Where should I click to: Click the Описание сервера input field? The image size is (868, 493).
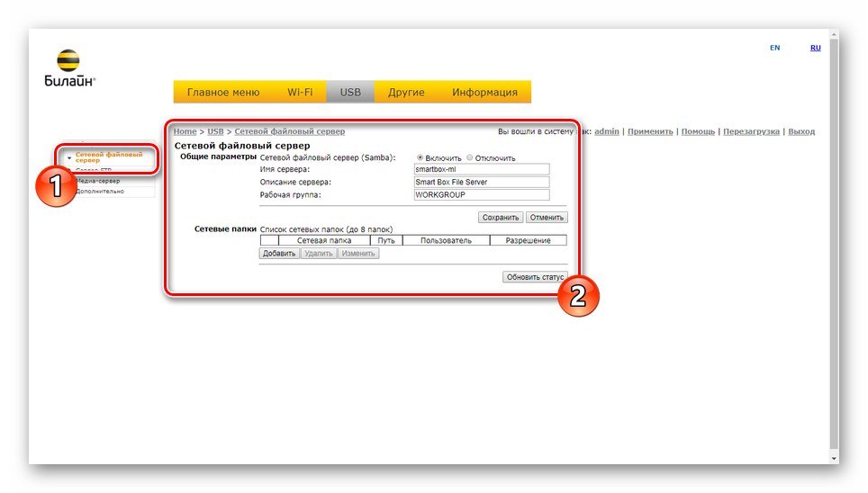pyautogui.click(x=480, y=182)
